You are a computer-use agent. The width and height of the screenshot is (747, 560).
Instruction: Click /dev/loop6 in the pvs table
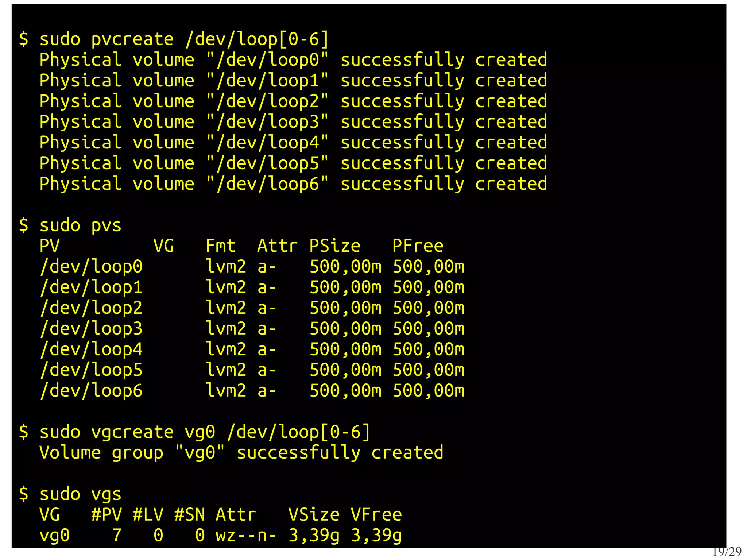[x=91, y=391]
